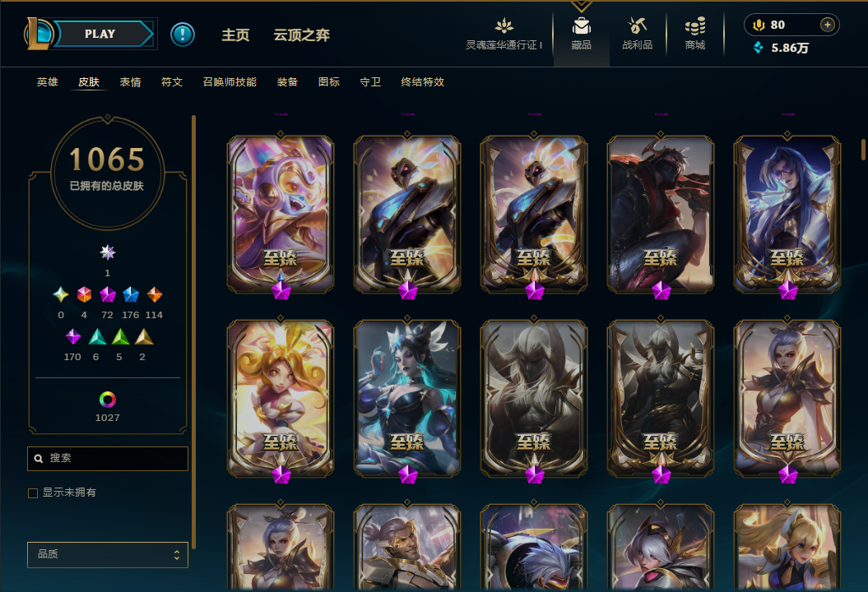Enable the 显示未拥有 checkbox

click(33, 493)
